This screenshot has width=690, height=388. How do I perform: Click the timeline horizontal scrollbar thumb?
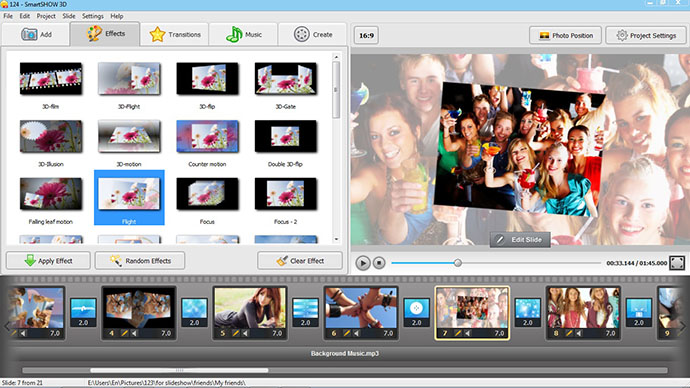pyautogui.click(x=179, y=370)
